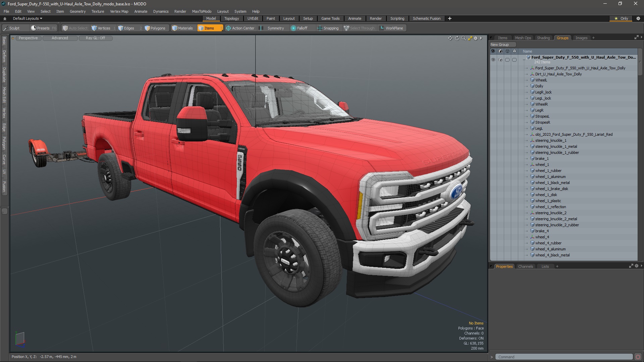
Task: Add new layout tab with plus
Action: click(x=449, y=18)
